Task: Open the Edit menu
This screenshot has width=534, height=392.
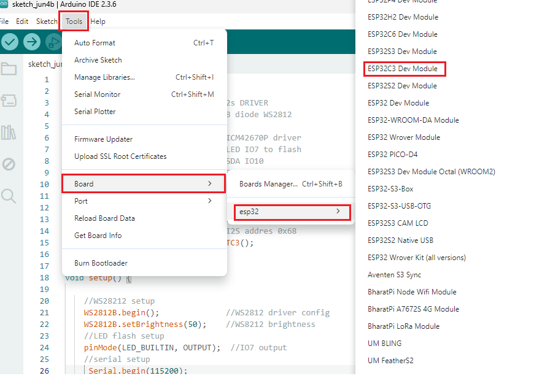Action: click(x=22, y=21)
